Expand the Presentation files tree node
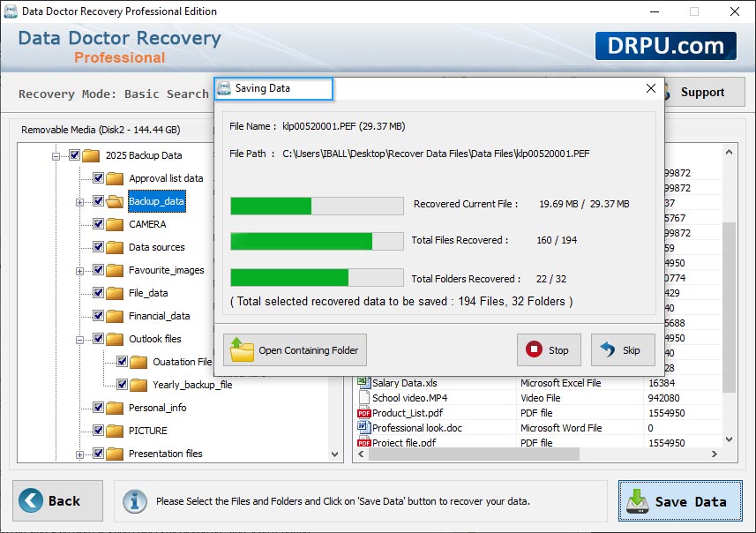Screen dimensions: 756x533 [x=80, y=454]
